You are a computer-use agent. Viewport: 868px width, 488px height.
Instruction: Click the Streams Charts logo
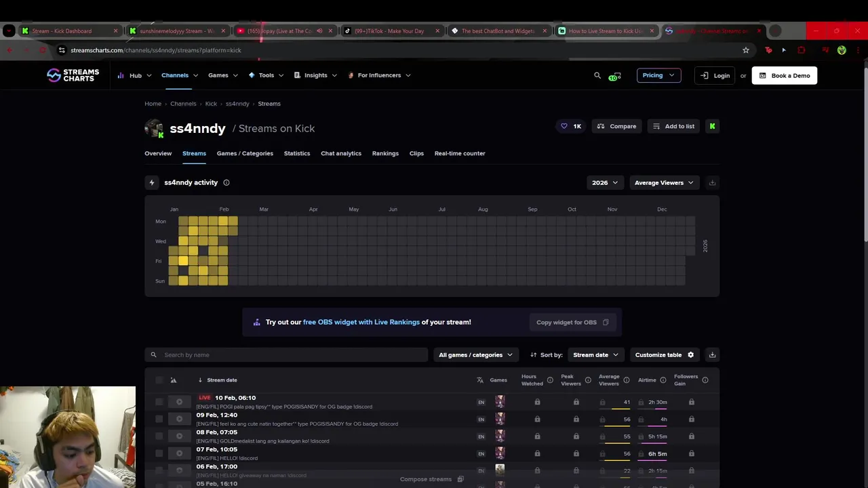click(x=73, y=75)
